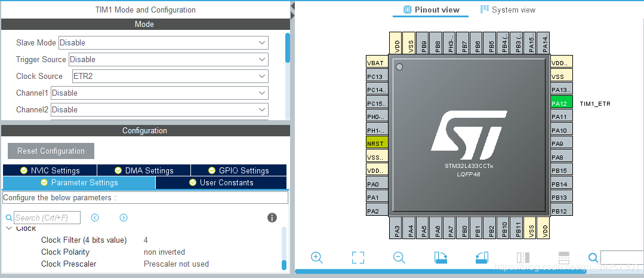Click the Reset Configuration button

51,151
